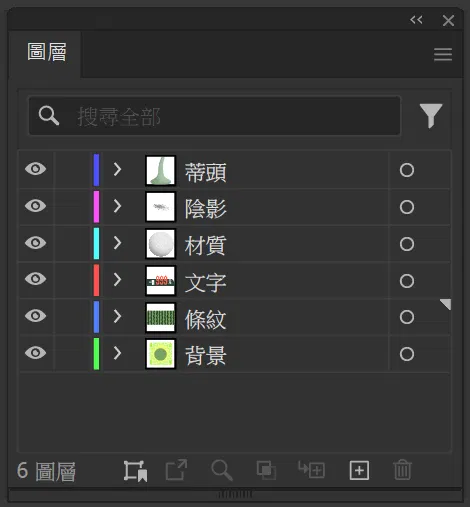
Task: Toggle visibility of the 陰影 layer
Action: (x=35, y=206)
